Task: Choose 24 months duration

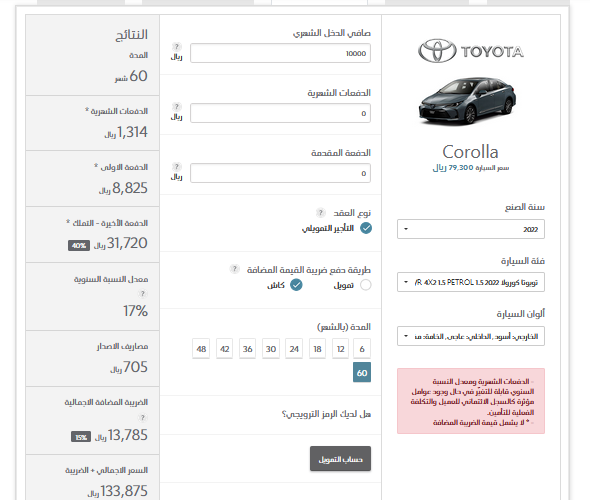Action: pos(294,349)
